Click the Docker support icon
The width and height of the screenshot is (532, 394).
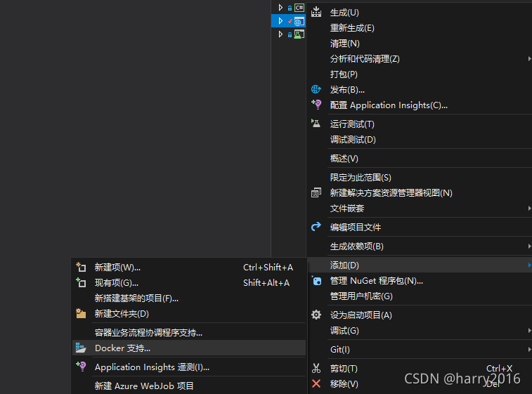tap(81, 348)
